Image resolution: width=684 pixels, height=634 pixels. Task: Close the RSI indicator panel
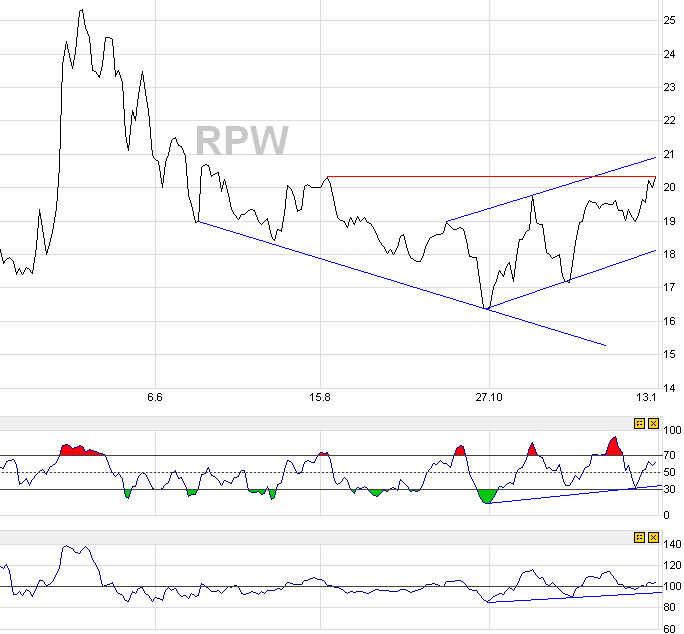coord(653,423)
